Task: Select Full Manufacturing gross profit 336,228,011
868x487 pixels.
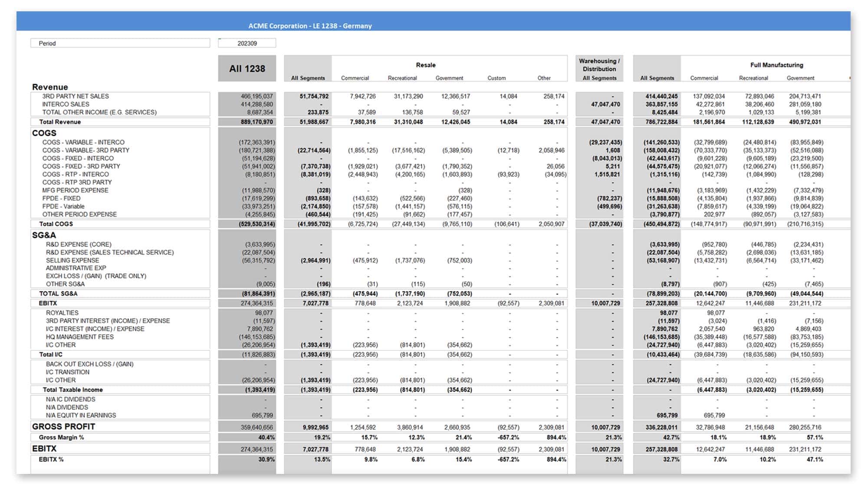Action: click(661, 428)
